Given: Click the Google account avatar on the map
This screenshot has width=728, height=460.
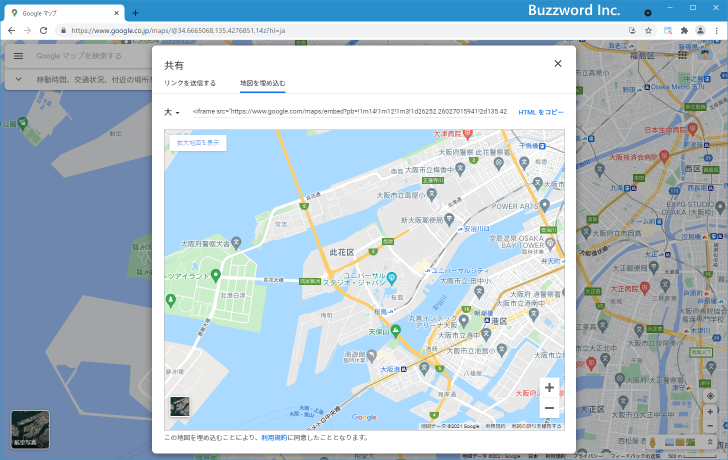Looking at the screenshot, I should click(705, 55).
